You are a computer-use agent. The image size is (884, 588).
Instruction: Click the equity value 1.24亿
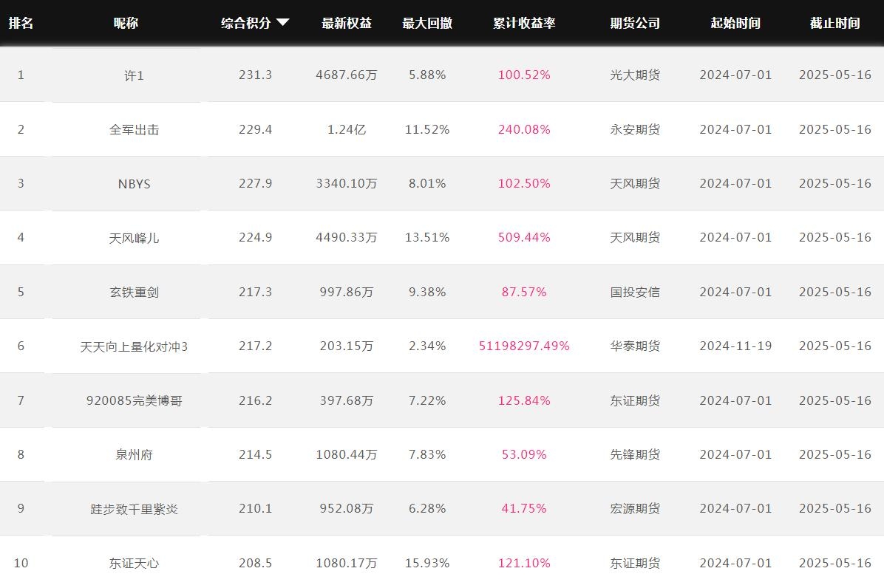click(x=347, y=129)
